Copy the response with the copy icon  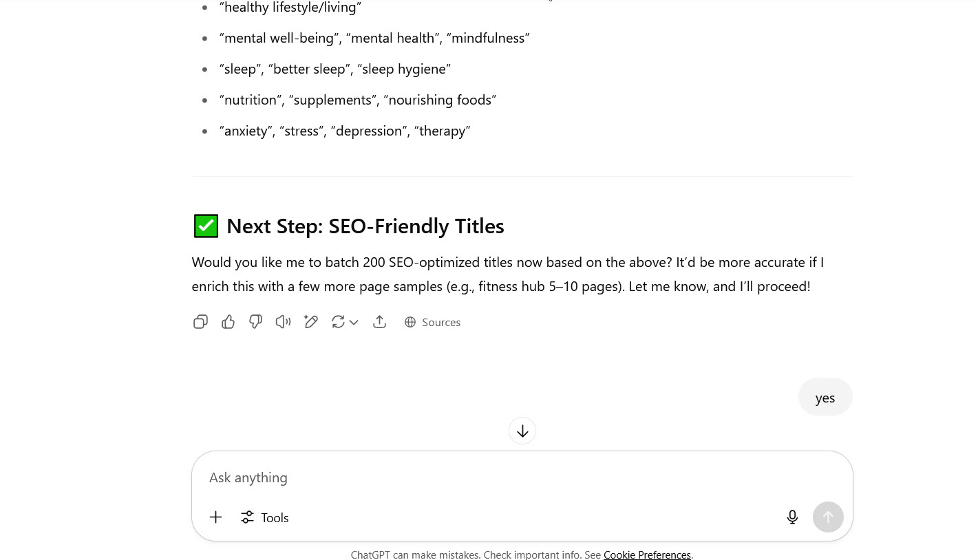(x=200, y=322)
